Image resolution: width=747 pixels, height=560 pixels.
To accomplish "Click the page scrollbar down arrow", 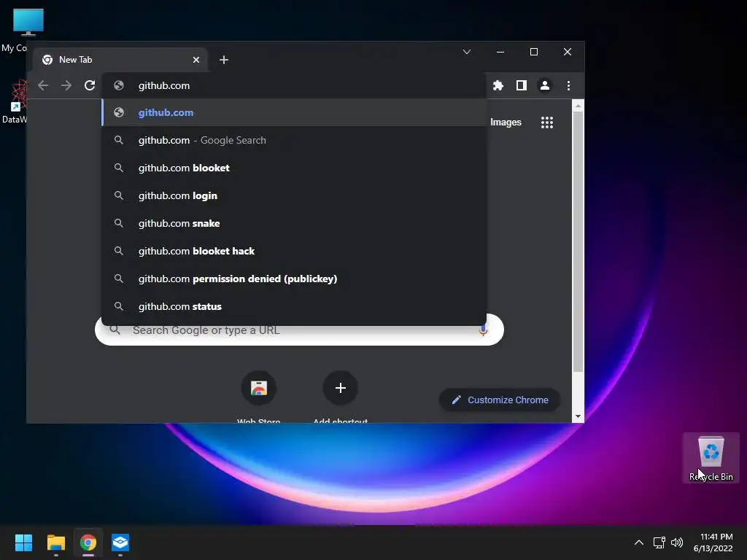I will (x=578, y=416).
